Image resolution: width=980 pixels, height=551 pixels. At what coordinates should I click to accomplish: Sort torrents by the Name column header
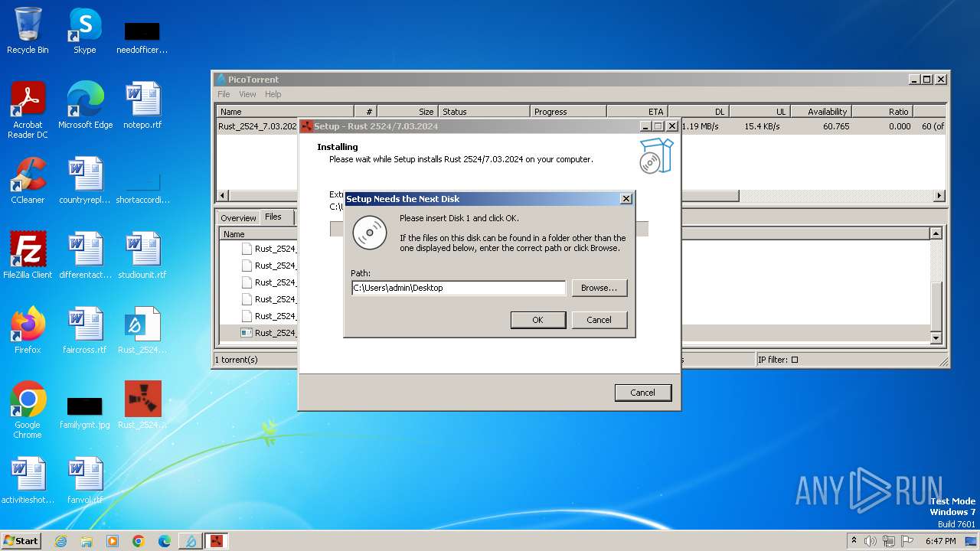point(285,112)
